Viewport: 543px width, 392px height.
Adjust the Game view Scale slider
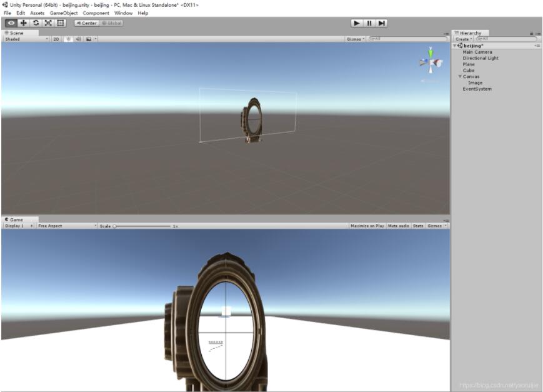click(x=142, y=226)
